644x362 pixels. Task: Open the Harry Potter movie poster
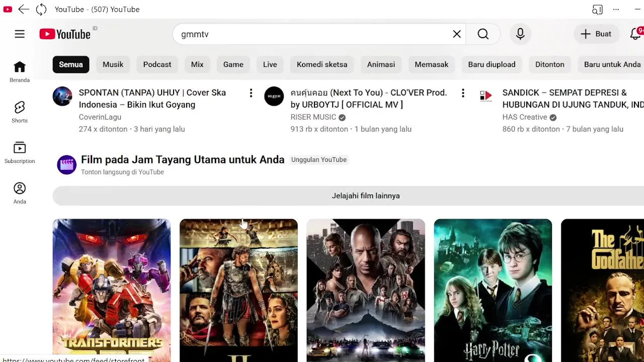pyautogui.click(x=493, y=290)
